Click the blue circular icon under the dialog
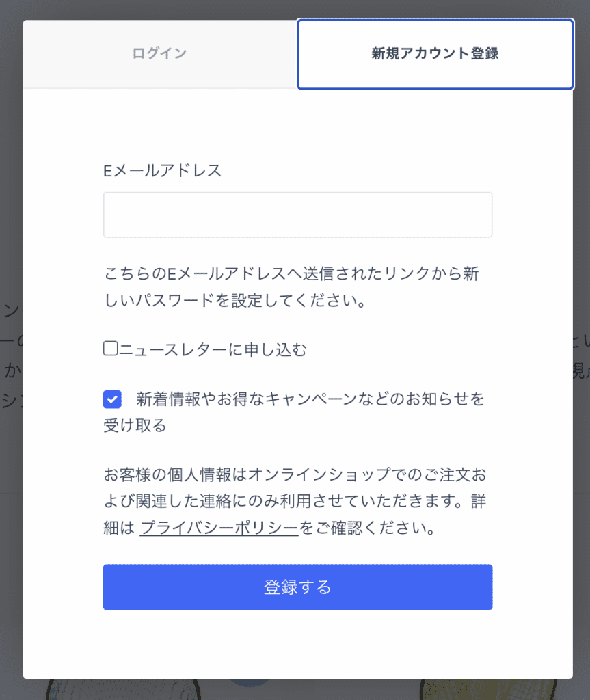Image resolution: width=590 pixels, height=700 pixels. 250,683
